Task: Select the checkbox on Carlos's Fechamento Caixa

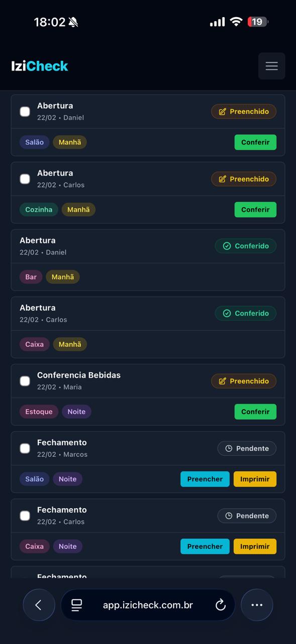Action: [25, 515]
